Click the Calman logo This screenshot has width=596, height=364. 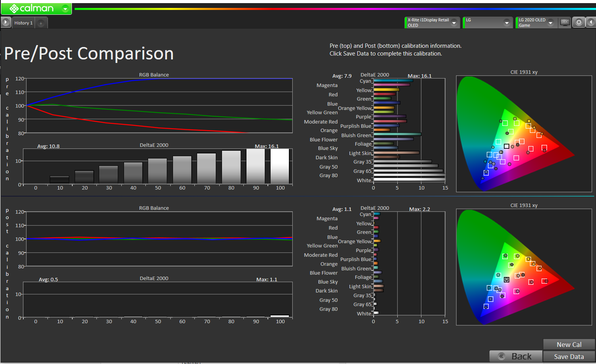coord(31,9)
